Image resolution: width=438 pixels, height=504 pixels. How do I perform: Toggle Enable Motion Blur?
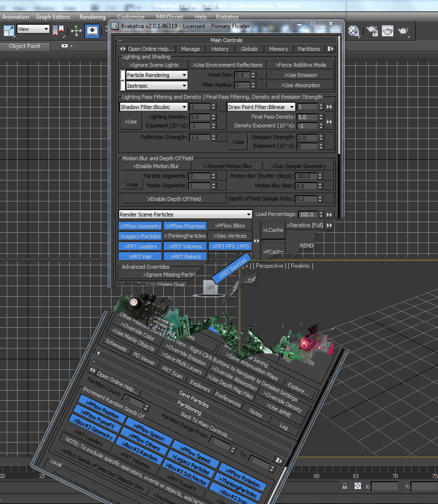(x=156, y=166)
